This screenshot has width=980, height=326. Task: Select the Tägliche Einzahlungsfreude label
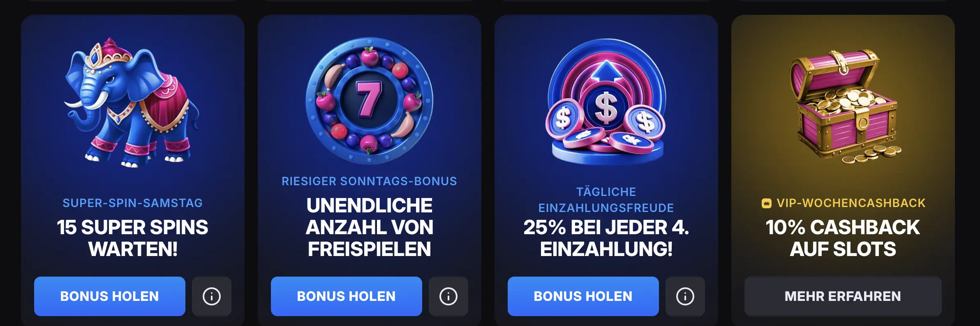[x=606, y=200]
